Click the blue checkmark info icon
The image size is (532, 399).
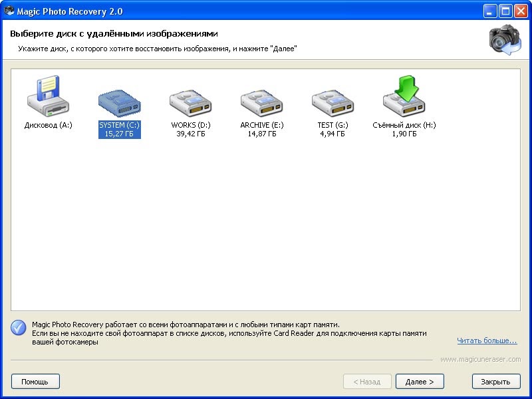point(19,328)
